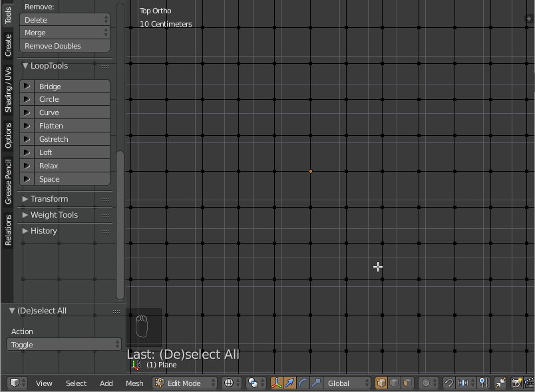
Task: Enable the scale manipulator icon
Action: coord(316,383)
